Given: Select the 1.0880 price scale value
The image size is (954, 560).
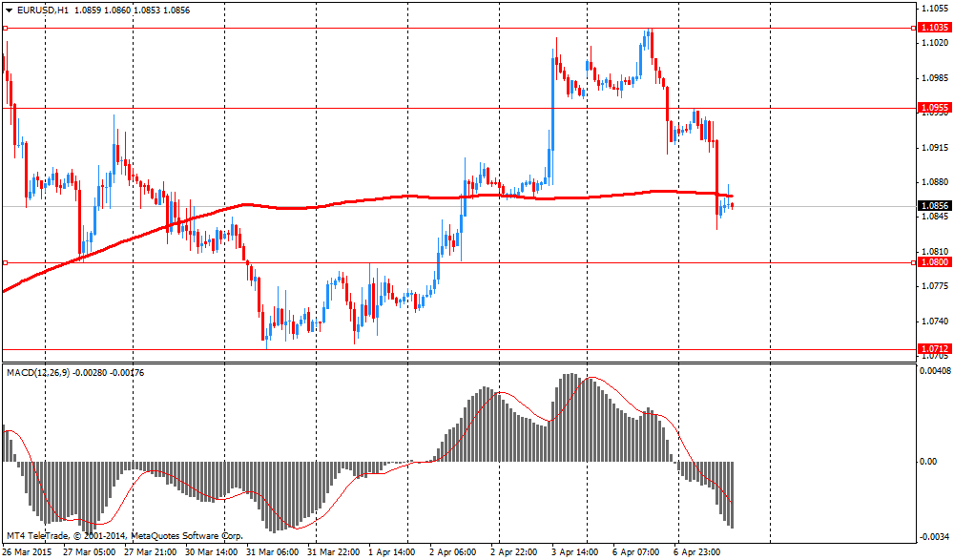Looking at the screenshot, I should coord(935,181).
